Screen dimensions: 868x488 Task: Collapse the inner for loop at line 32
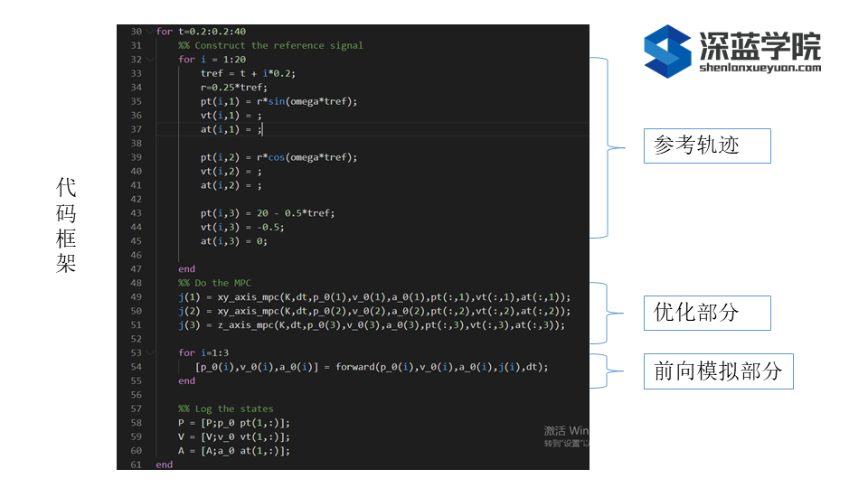(149, 60)
